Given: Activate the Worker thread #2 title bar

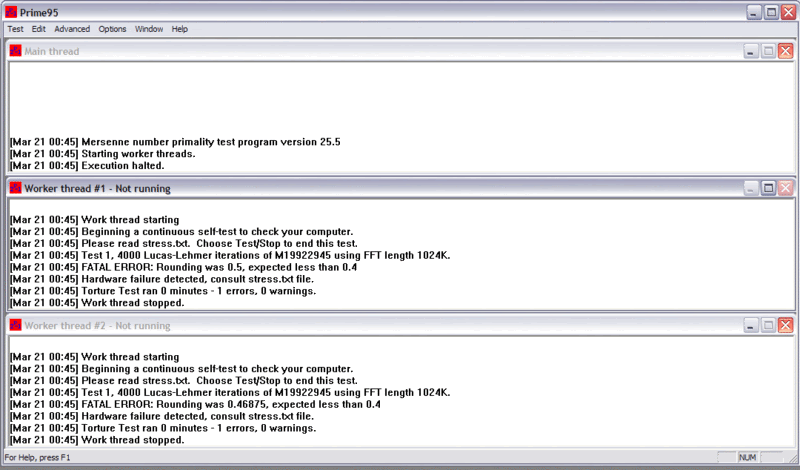Looking at the screenshot, I should (400, 325).
